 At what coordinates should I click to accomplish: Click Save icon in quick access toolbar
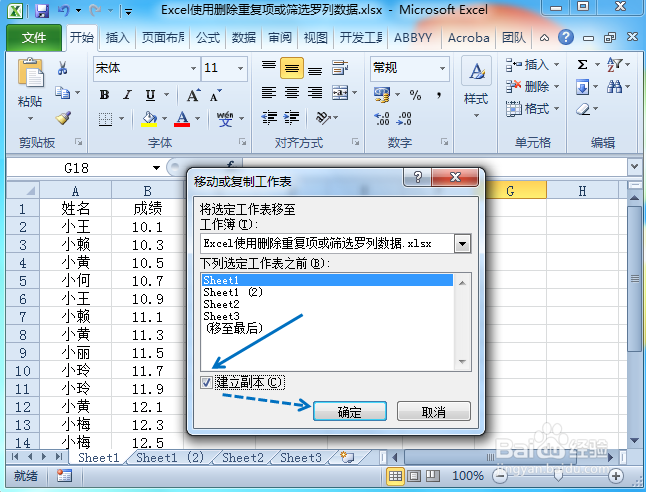(x=42, y=11)
